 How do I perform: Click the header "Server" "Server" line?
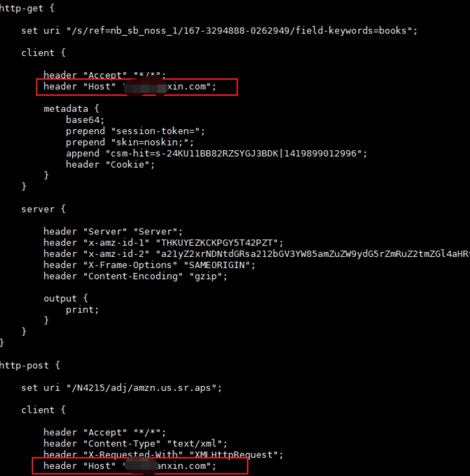(x=113, y=232)
